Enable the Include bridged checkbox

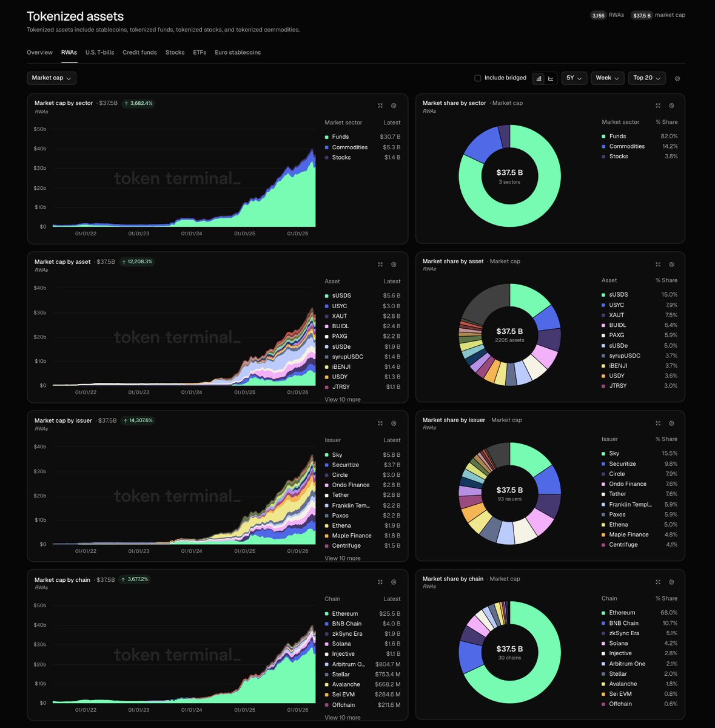(x=477, y=78)
